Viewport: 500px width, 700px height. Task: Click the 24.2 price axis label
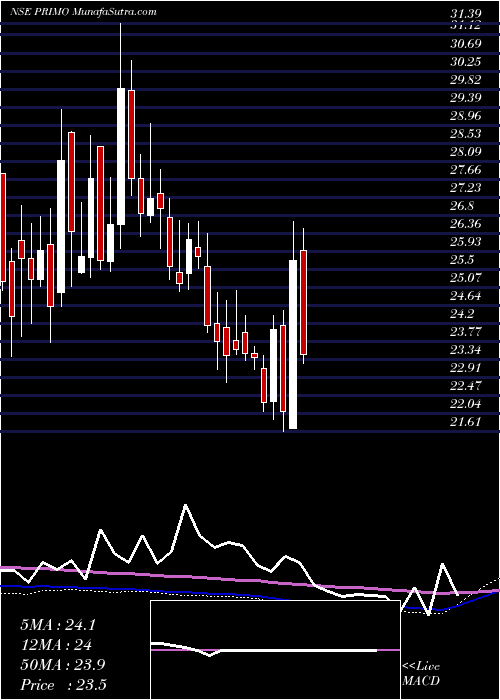462,314
